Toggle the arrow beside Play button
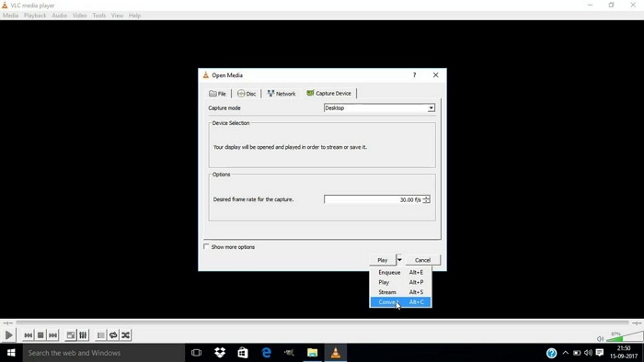 point(399,260)
